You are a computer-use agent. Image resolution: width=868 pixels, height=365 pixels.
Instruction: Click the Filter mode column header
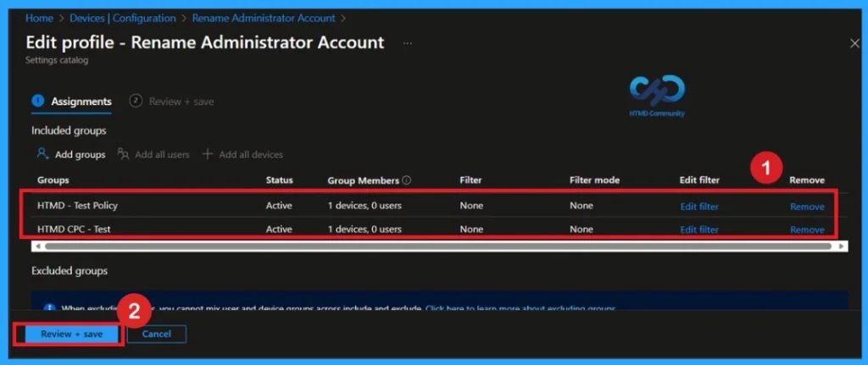coord(594,180)
